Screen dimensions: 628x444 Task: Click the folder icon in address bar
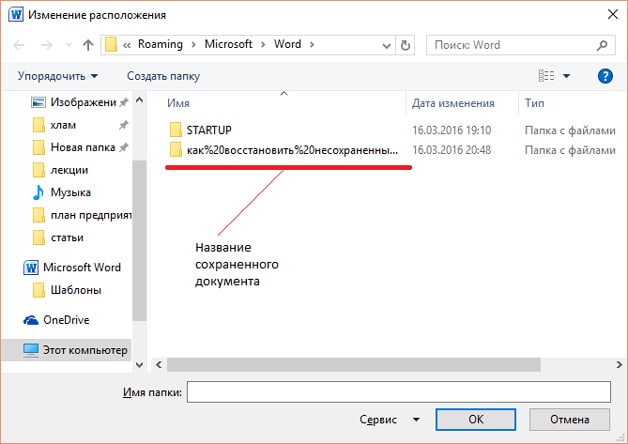click(x=111, y=45)
